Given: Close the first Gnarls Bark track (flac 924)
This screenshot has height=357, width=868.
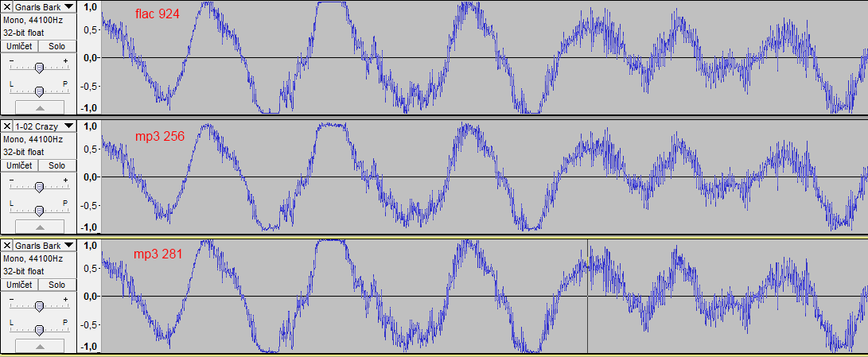Looking at the screenshot, I should coord(6,6).
